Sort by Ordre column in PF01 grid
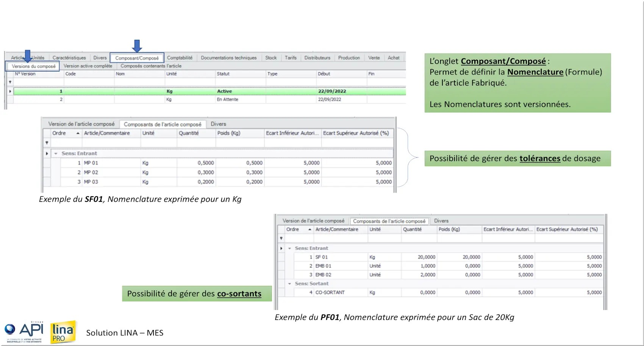The height and width of the screenshot is (346, 644). click(299, 229)
